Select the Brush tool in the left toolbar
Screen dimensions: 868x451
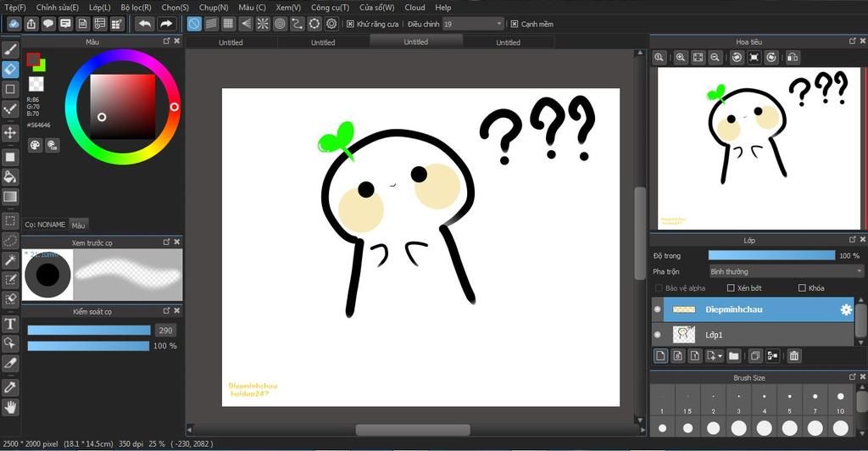(x=10, y=50)
